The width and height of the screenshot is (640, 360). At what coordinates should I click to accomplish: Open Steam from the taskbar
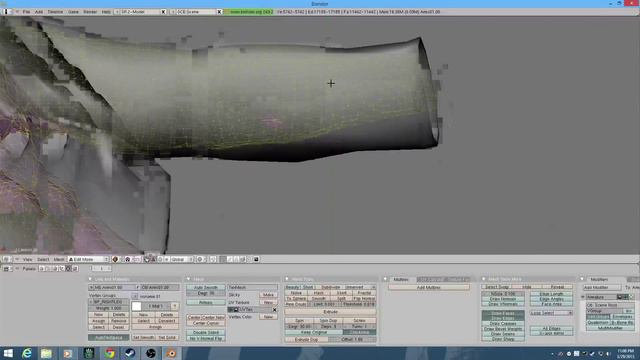[130, 353]
